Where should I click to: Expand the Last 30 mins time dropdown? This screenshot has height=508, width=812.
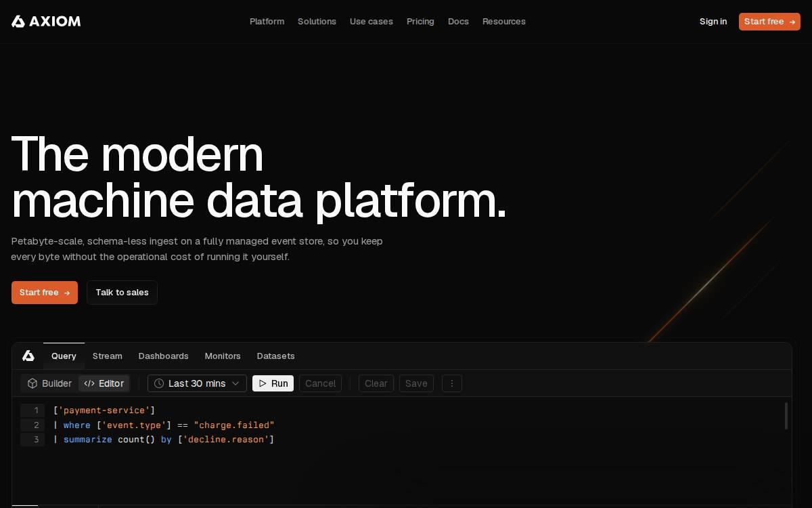(x=197, y=383)
